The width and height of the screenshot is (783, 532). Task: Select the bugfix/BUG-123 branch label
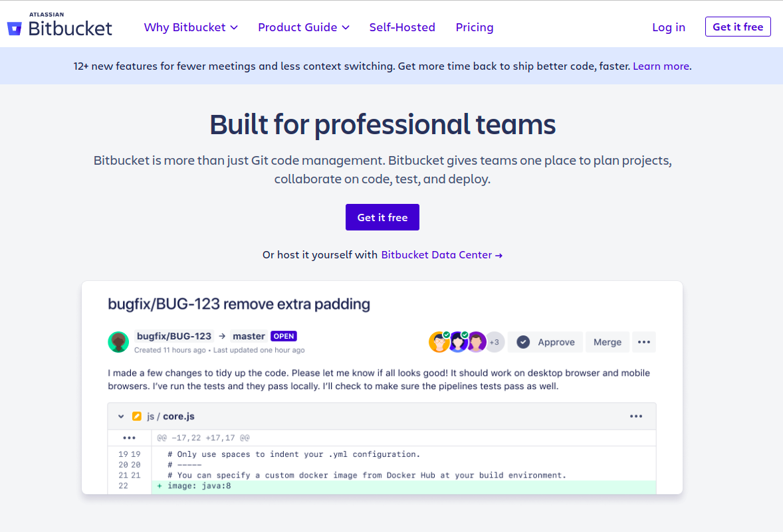click(173, 336)
